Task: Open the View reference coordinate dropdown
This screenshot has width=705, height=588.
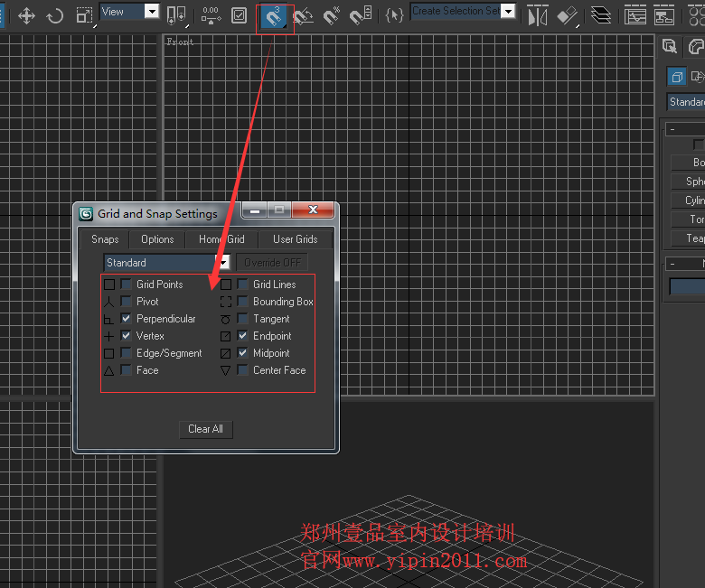Action: (x=151, y=12)
